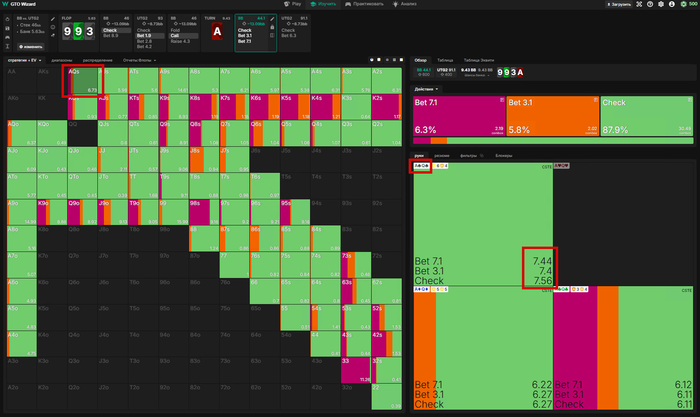Switch to the диапазоны tab
Viewport: 700px width, 417px height.
tap(62, 60)
